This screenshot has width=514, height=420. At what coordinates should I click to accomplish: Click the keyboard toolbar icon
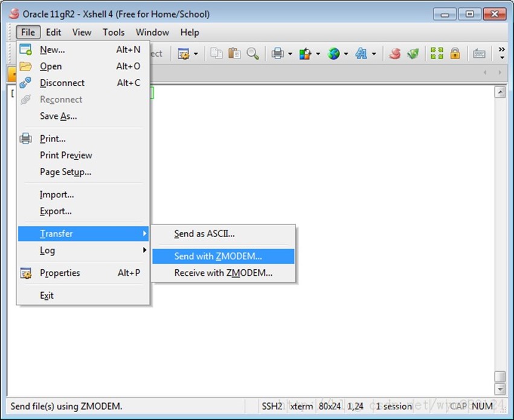click(479, 53)
